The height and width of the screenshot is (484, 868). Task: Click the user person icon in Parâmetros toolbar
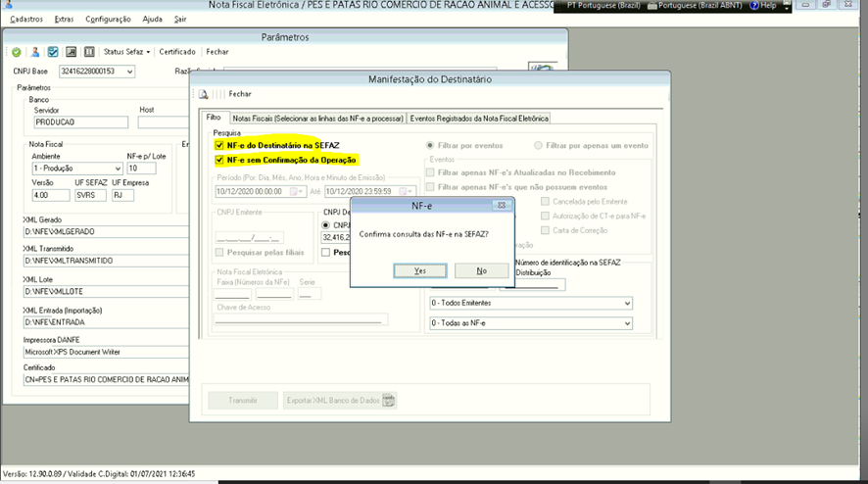(x=35, y=52)
